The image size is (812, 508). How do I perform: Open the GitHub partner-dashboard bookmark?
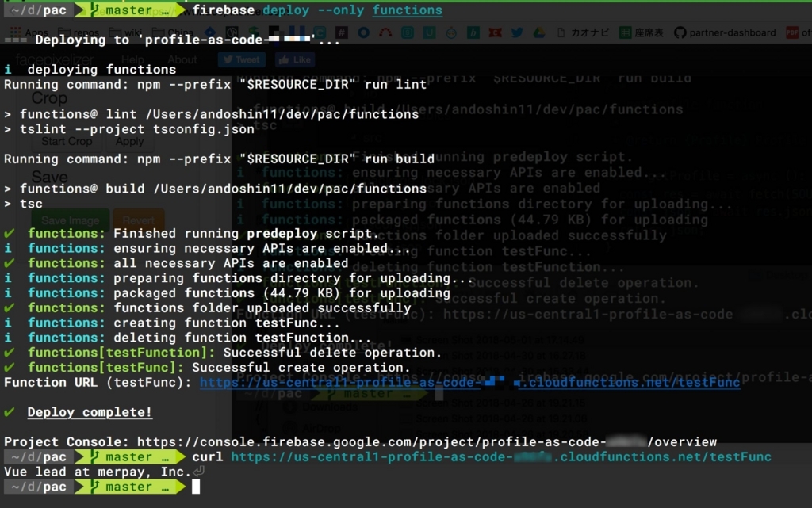click(x=725, y=32)
